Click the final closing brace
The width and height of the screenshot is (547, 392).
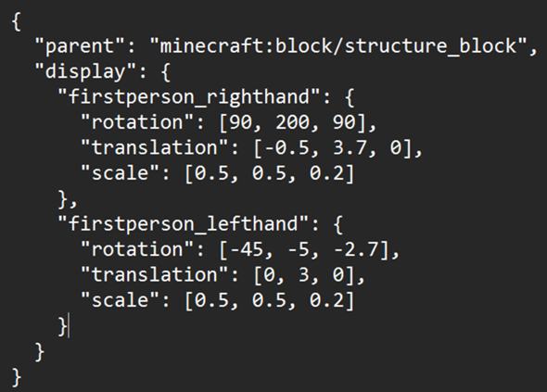pyautogui.click(x=17, y=377)
